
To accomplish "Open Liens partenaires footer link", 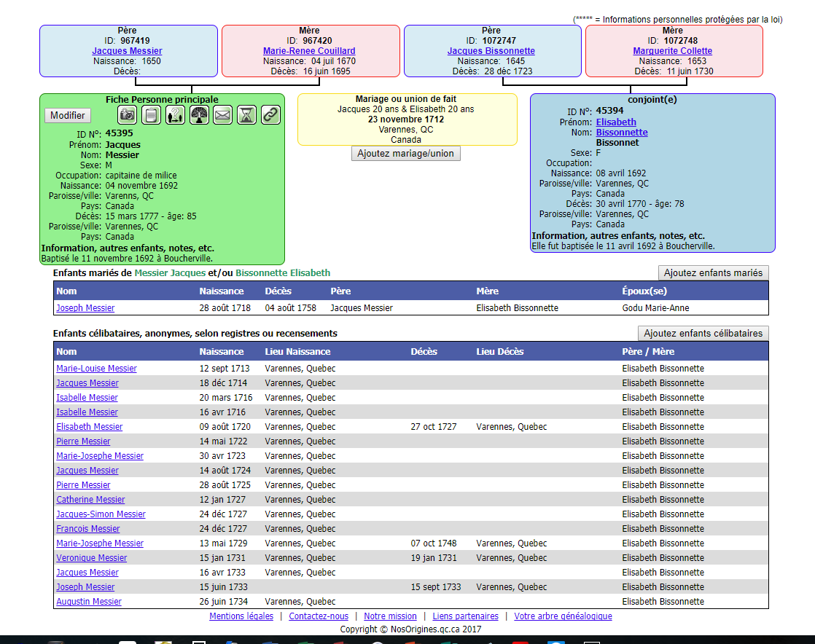I will pyautogui.click(x=466, y=616).
